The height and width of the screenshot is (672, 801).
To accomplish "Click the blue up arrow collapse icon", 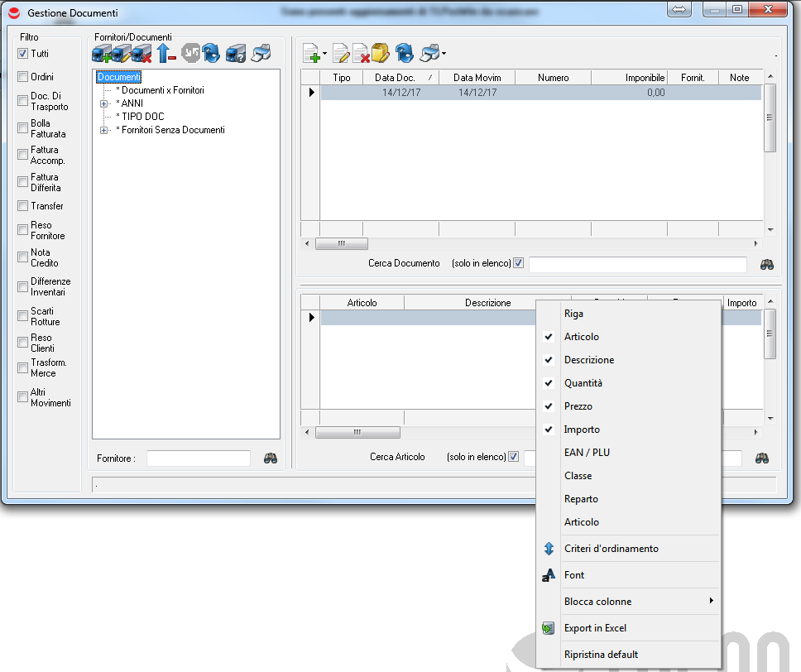I will coord(166,55).
